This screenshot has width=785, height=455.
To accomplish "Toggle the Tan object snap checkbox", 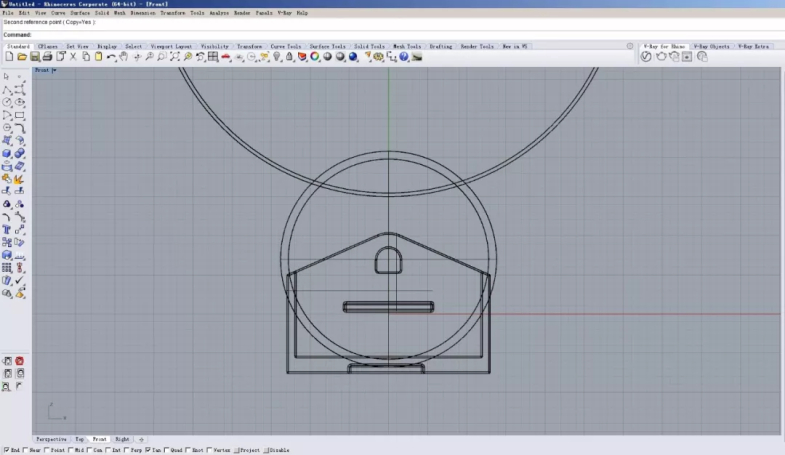I will [x=148, y=451].
